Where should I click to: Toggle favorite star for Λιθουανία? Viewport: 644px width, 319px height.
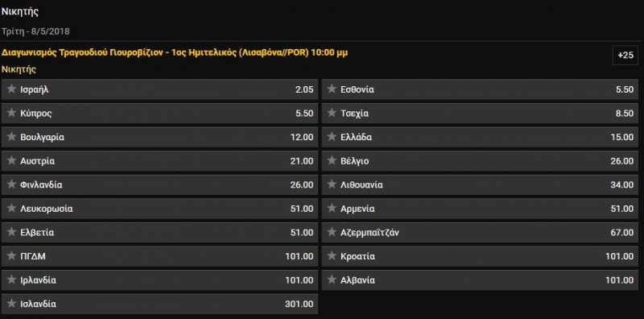click(x=332, y=184)
